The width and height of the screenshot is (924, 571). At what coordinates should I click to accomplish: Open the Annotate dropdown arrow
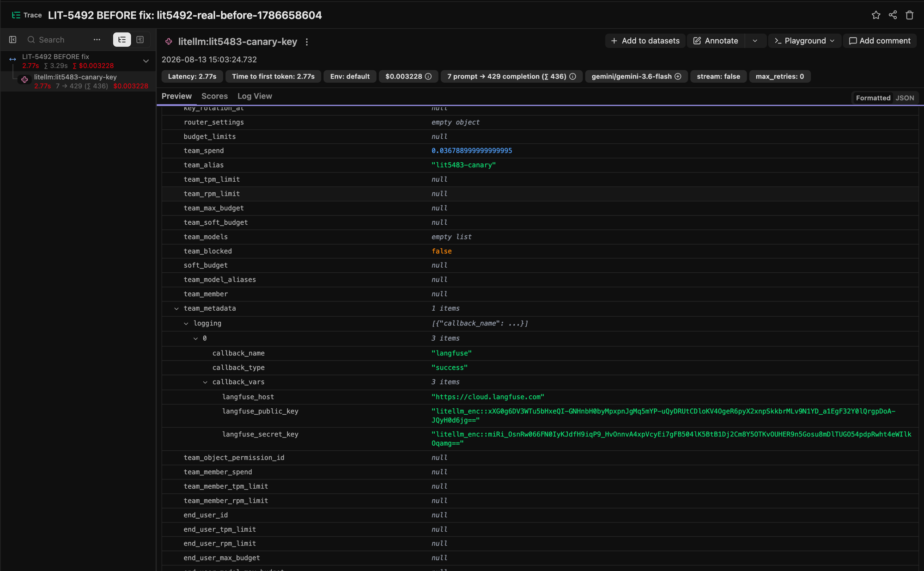click(755, 41)
